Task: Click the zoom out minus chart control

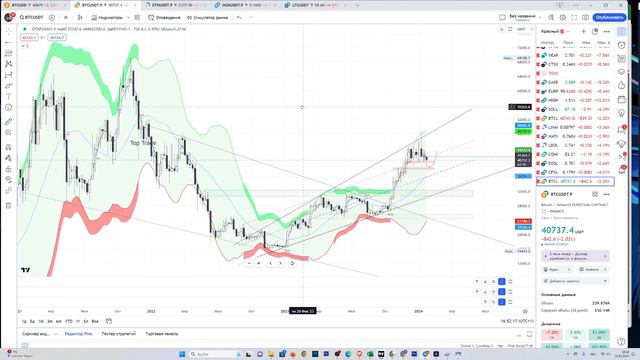Action: pyautogui.click(x=249, y=263)
